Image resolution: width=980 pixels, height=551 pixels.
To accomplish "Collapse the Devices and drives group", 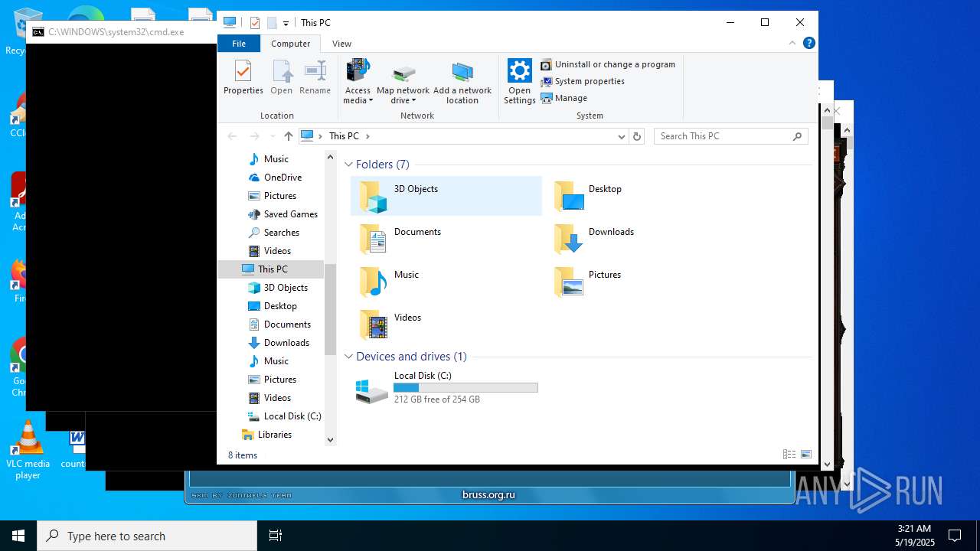I will [x=348, y=357].
